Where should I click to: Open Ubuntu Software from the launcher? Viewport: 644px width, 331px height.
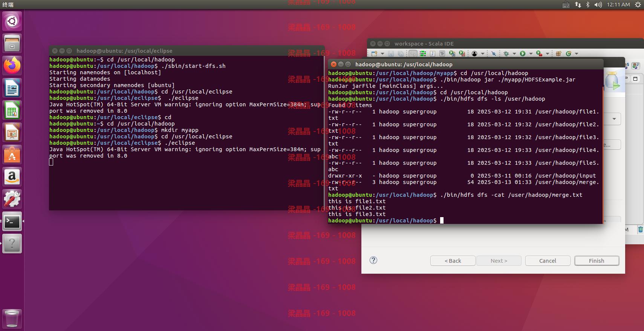(x=12, y=155)
